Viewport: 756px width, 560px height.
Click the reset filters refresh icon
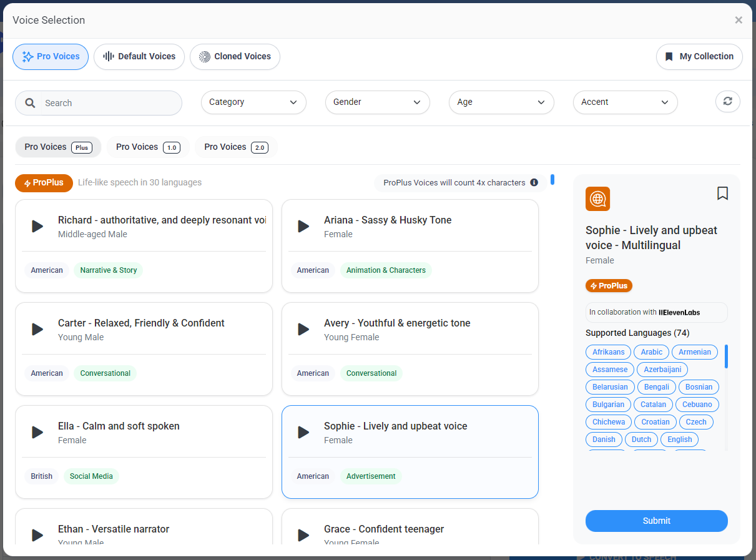(727, 101)
